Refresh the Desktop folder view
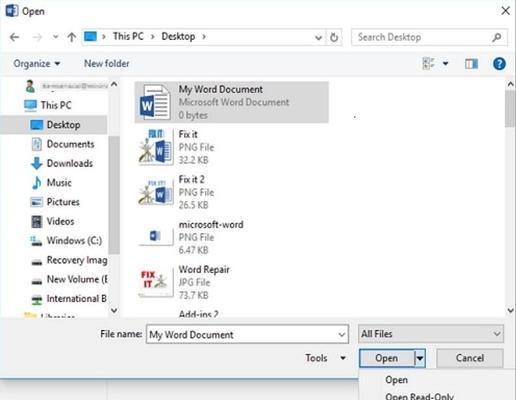 pos(334,37)
